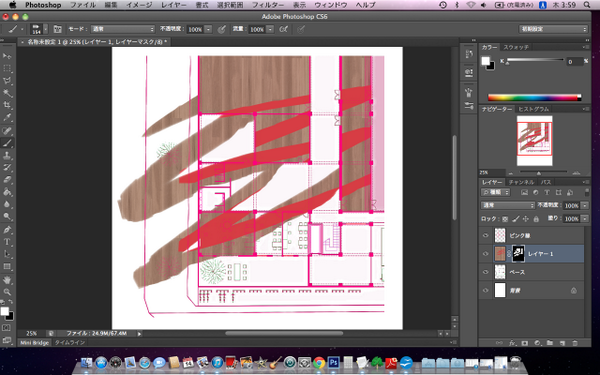Expand the opacity dropdown in options bar

[209, 29]
